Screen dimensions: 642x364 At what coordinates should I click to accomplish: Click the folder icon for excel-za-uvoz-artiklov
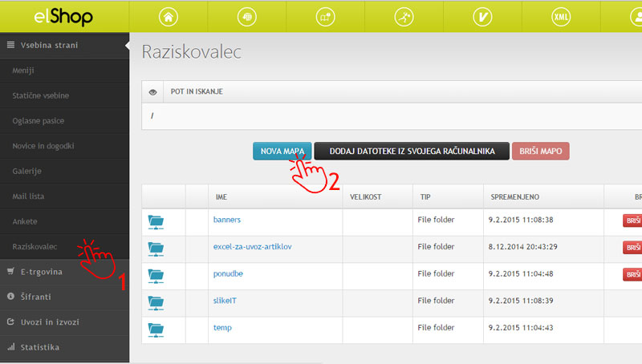tap(156, 249)
